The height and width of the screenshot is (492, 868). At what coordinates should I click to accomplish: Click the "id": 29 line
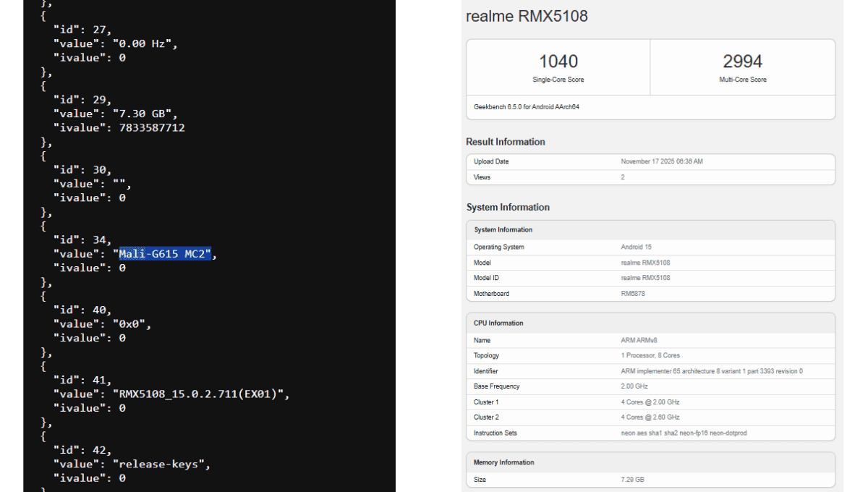click(x=82, y=100)
